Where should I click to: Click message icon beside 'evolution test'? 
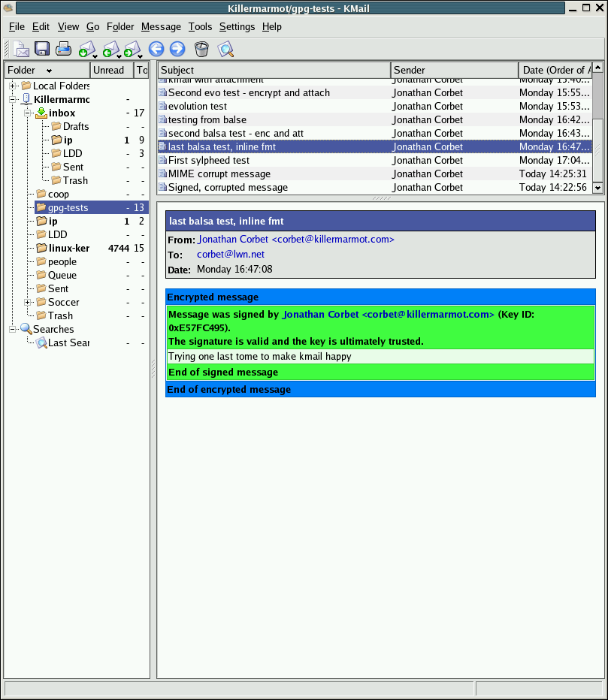[x=162, y=106]
